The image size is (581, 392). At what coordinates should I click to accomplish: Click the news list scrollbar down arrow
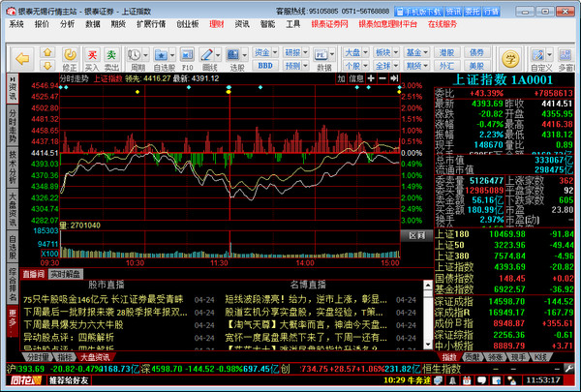coord(428,345)
